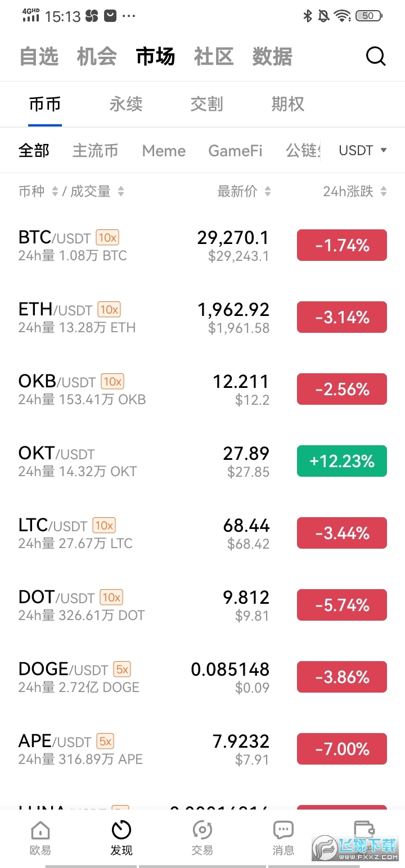The image size is (405, 868).
Task: Open the wallet icon in bottom bar
Action: [364, 829]
